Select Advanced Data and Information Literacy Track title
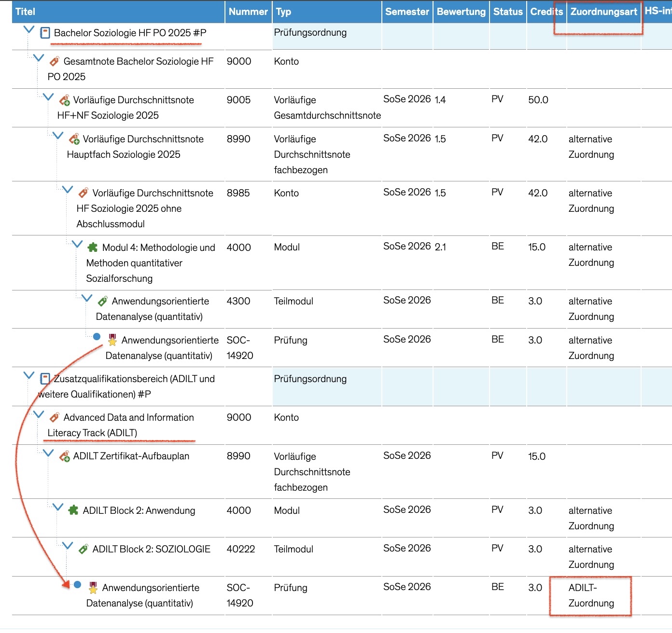The width and height of the screenshot is (672, 633). coord(121,425)
